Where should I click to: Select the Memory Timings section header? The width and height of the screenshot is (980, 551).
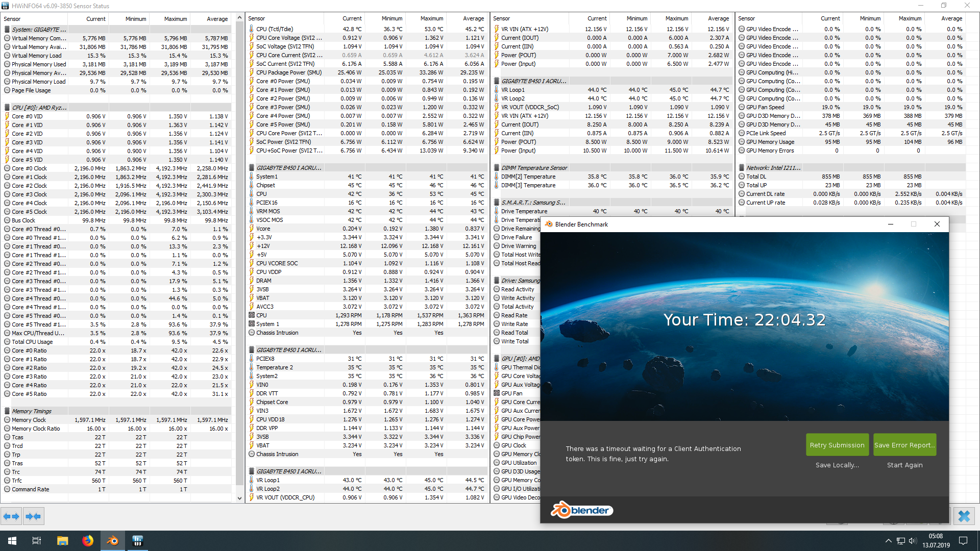[x=32, y=411]
